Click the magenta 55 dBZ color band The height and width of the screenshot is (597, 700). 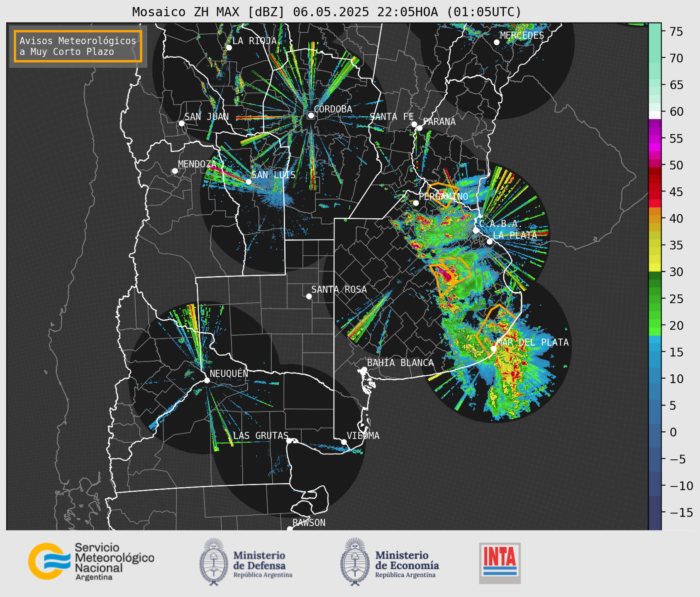655,139
